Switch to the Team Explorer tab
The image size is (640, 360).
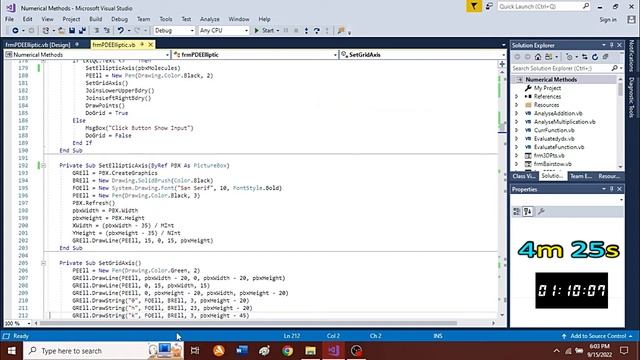tap(581, 176)
